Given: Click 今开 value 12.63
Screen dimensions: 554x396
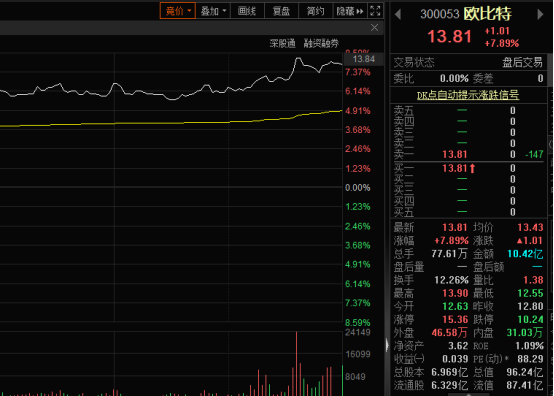Looking at the screenshot, I should point(455,306).
